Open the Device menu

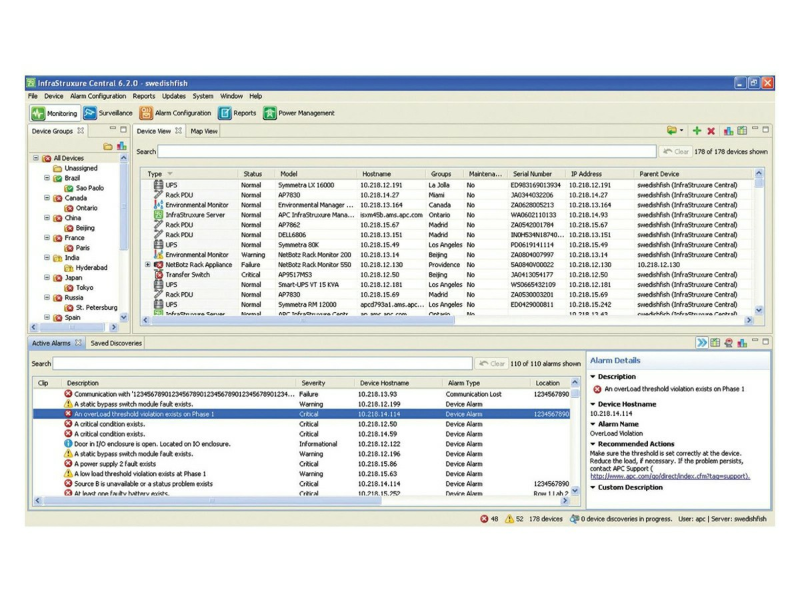pos(54,96)
